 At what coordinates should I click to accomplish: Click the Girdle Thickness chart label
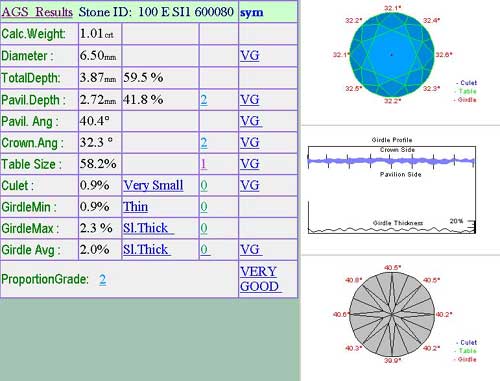tap(398, 223)
